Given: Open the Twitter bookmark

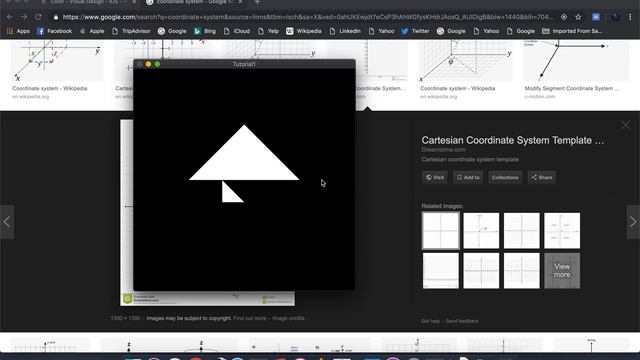Looking at the screenshot, I should click(x=415, y=31).
